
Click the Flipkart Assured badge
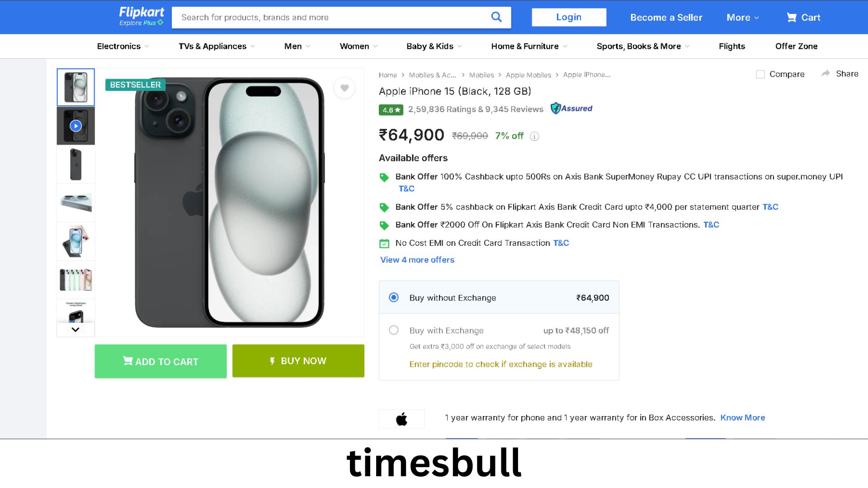click(571, 108)
